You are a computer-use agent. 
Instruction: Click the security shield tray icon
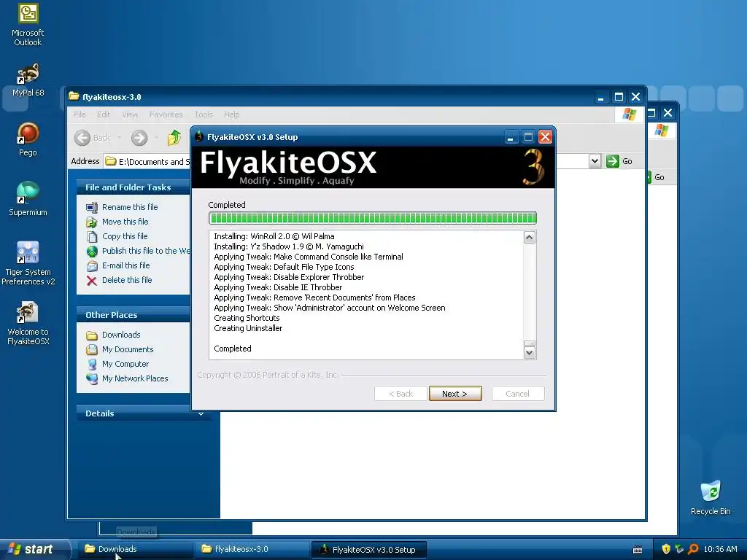pyautogui.click(x=666, y=549)
